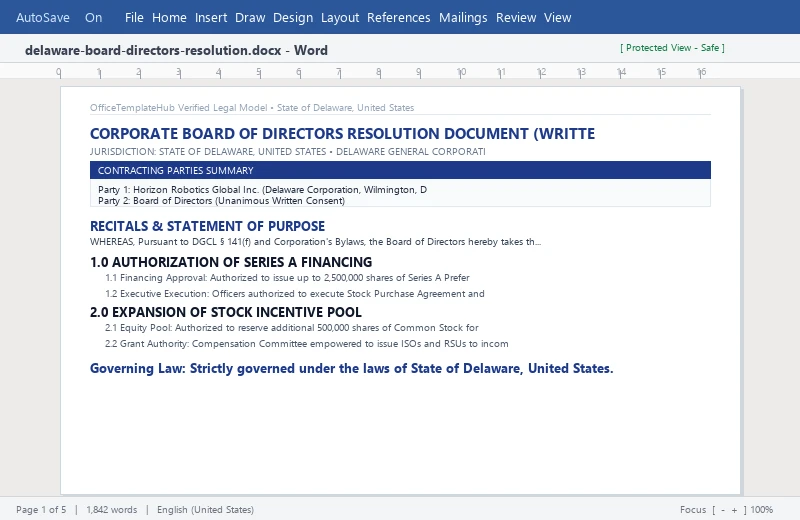800x520 pixels.
Task: Open the References tab
Action: coord(398,17)
